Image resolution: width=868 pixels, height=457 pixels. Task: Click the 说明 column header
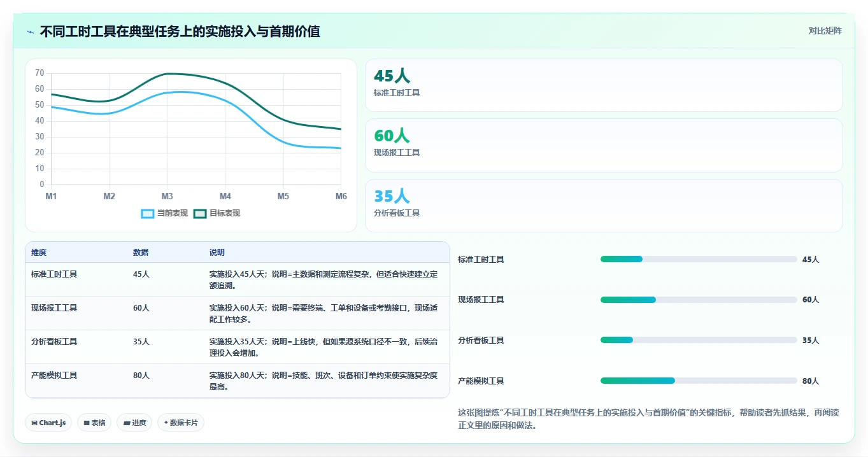tap(217, 253)
